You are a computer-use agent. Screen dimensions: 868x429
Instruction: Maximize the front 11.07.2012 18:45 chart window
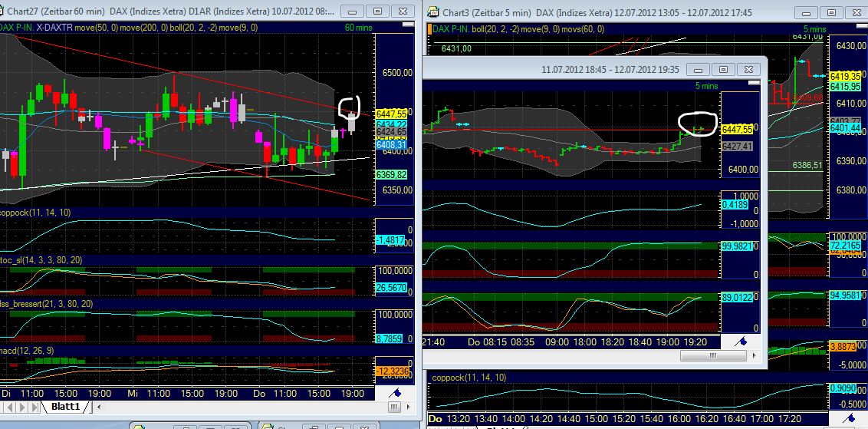(x=723, y=69)
